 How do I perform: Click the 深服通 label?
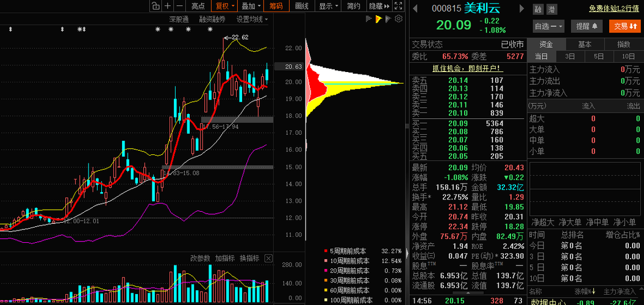coord(179,20)
